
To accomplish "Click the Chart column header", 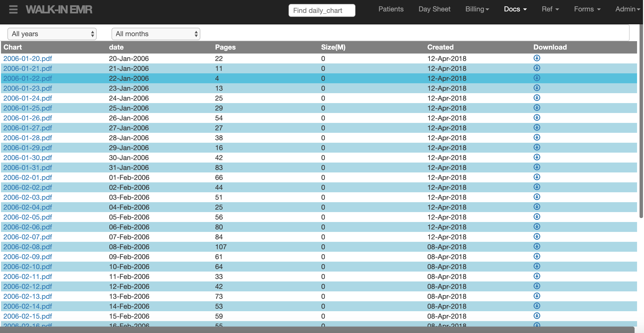I will 12,47.
